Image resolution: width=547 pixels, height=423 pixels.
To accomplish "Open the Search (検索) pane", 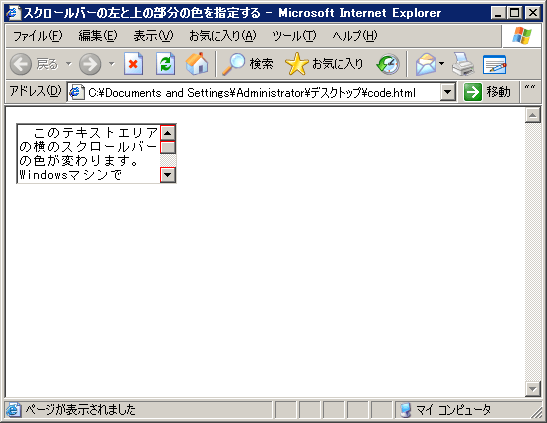I will coord(248,64).
